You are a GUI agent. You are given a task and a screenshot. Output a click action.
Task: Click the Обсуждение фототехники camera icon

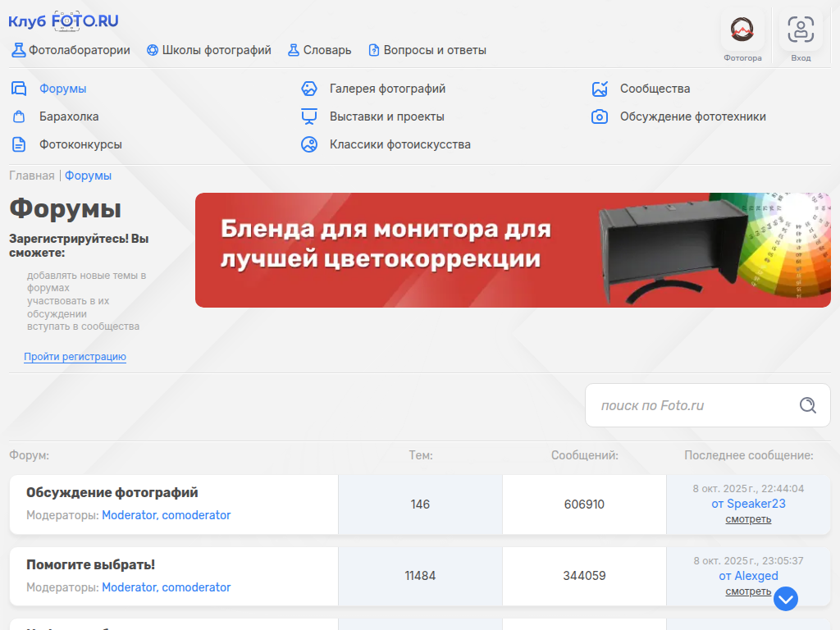(600, 116)
